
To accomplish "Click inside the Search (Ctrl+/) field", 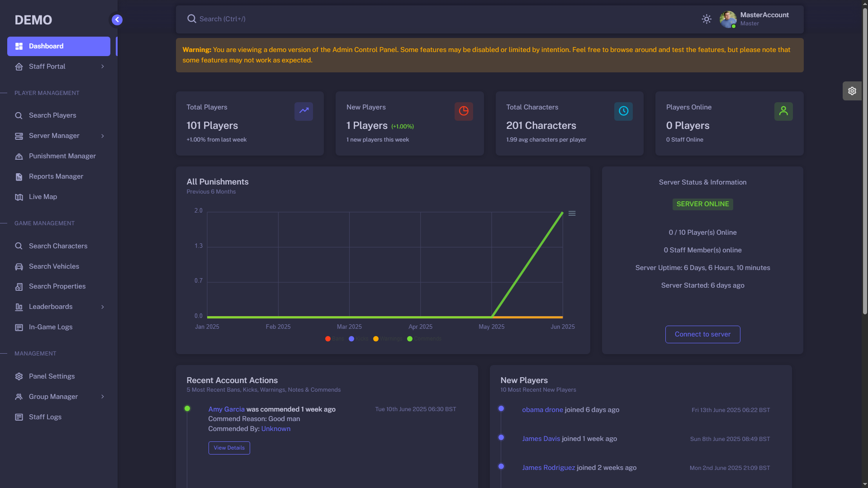I will point(317,19).
